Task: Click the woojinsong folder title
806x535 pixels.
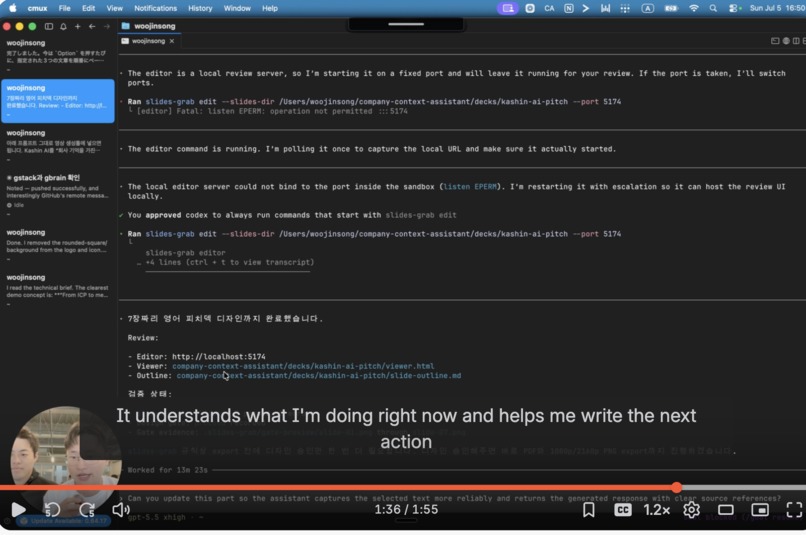Action: pos(154,26)
